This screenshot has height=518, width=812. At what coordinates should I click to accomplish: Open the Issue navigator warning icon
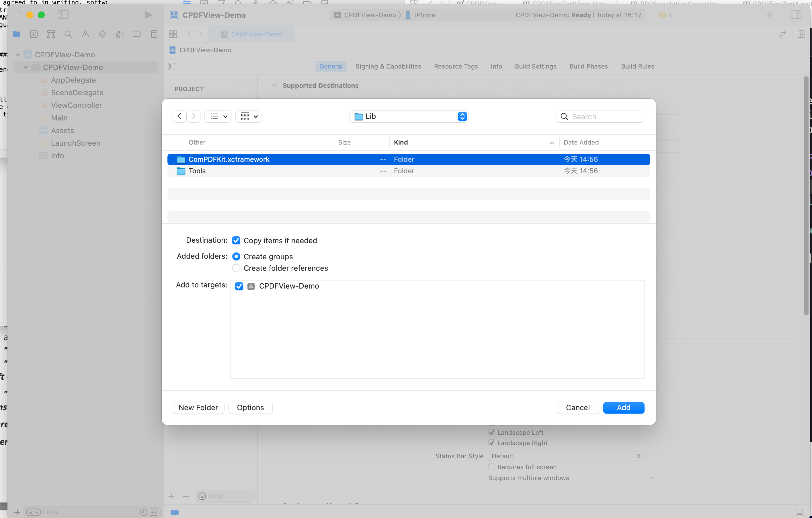85,34
